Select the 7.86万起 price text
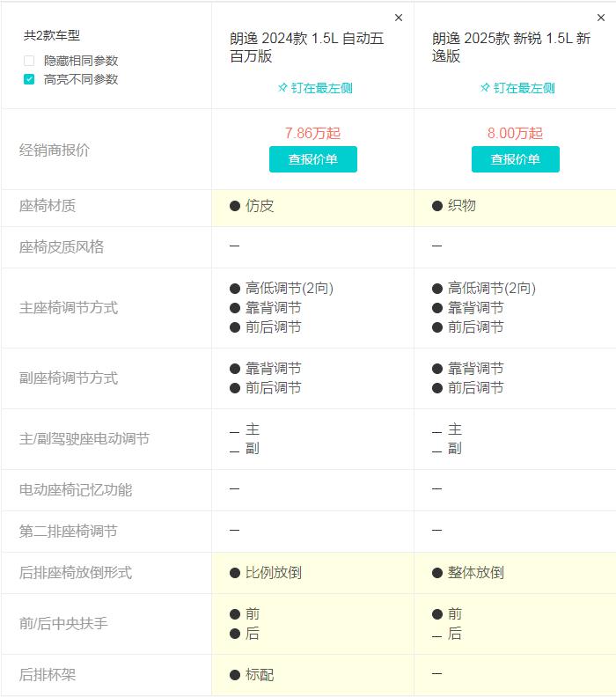Screen dimensions: 616x697 tap(313, 133)
